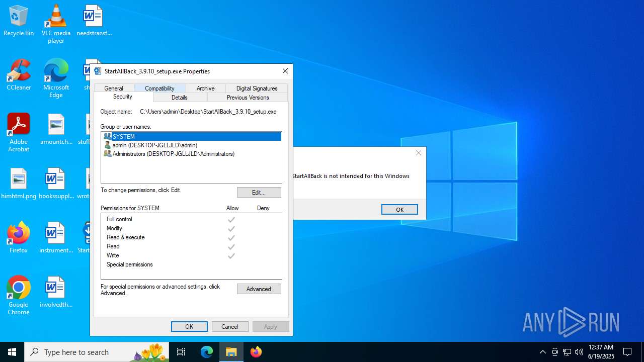
Task: Open the notification center icon
Action: [x=627, y=352]
